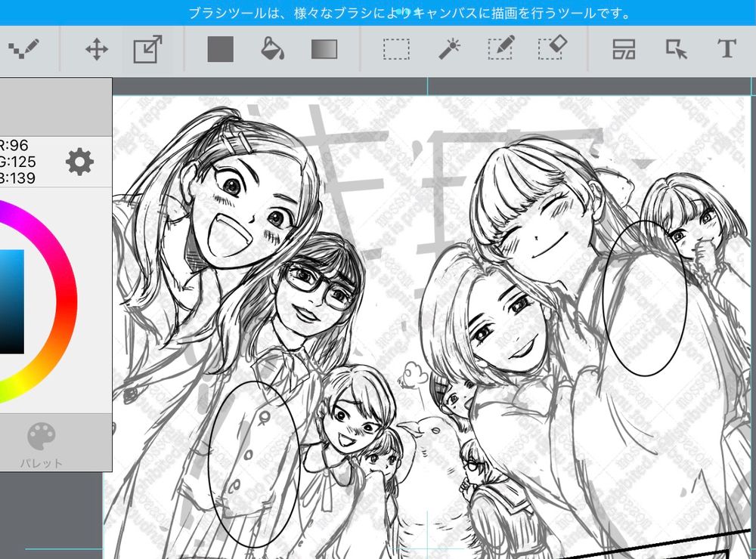Select the Fill rectangle shape tool
This screenshot has width=756, height=559.
coord(220,49)
